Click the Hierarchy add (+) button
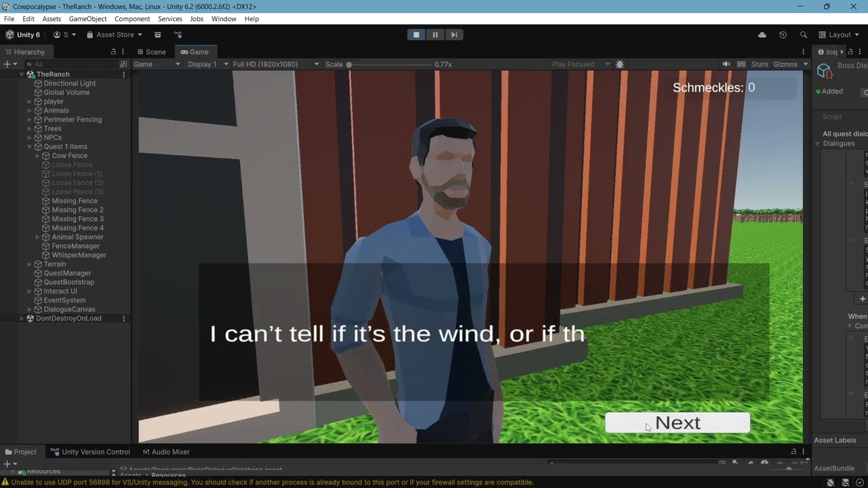Viewport: 868px width, 488px height. click(7, 64)
